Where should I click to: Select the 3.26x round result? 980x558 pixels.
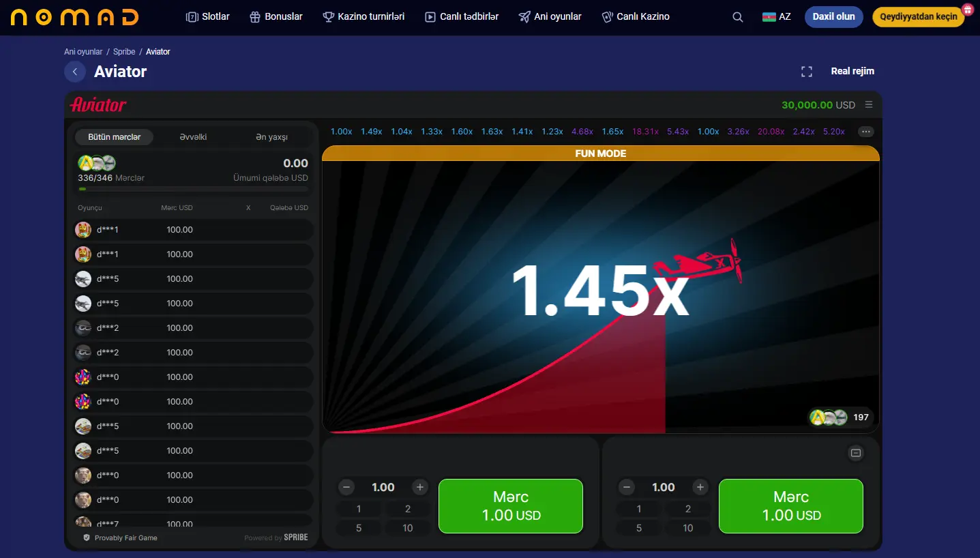pyautogui.click(x=738, y=132)
